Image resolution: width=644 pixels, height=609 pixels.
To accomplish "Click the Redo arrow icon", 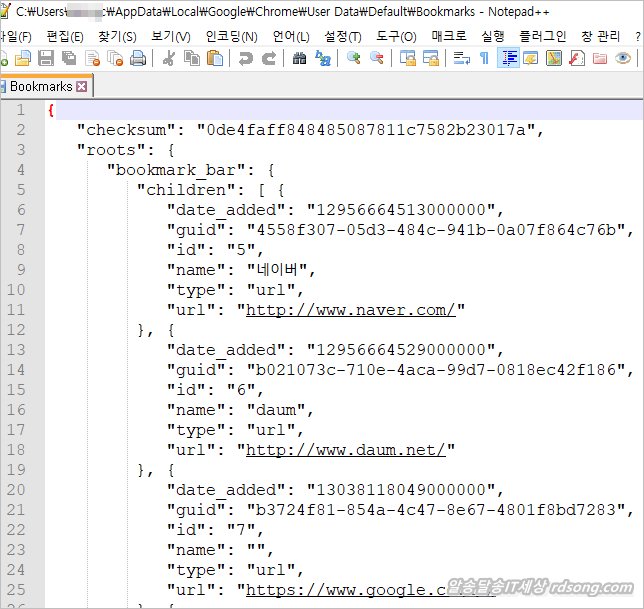I will (x=268, y=58).
